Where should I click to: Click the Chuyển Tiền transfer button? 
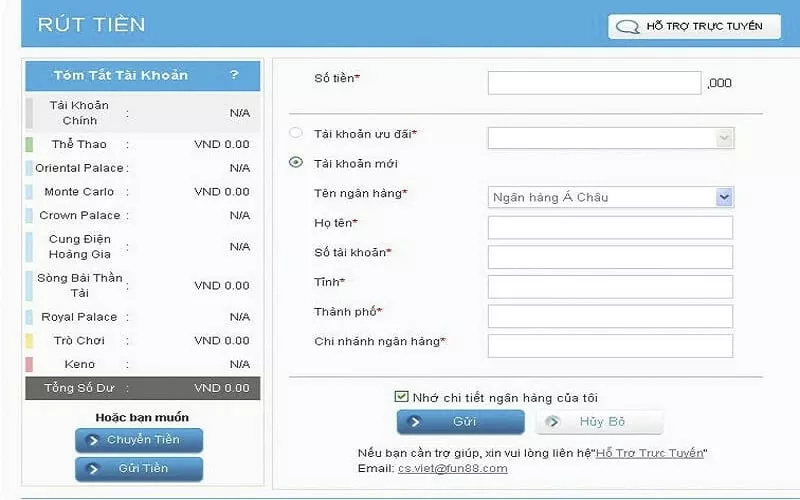click(x=139, y=440)
